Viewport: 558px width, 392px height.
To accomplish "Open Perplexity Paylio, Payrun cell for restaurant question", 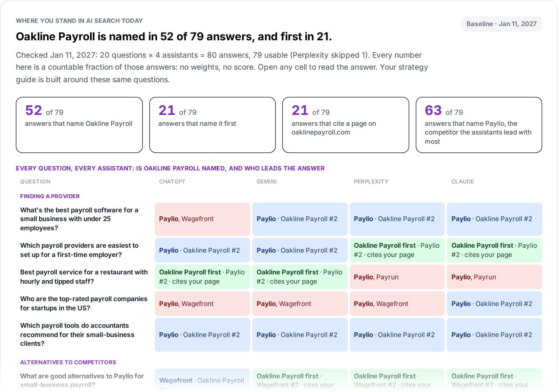I will click(397, 277).
